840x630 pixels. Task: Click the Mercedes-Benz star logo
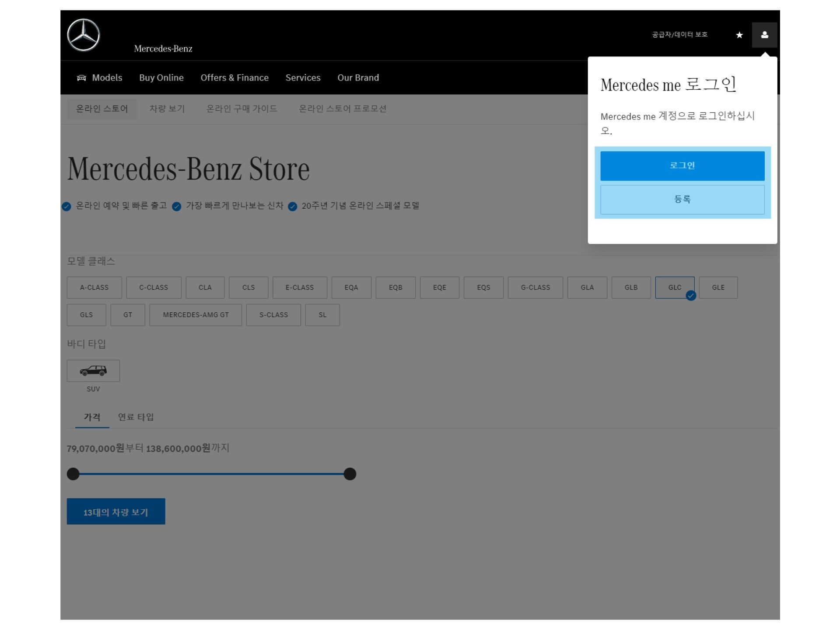click(x=83, y=35)
